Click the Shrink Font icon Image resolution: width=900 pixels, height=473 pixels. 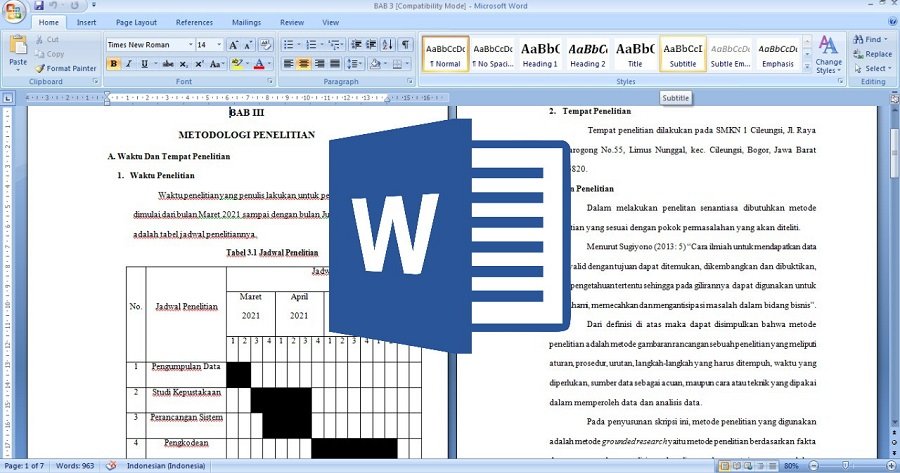point(248,45)
